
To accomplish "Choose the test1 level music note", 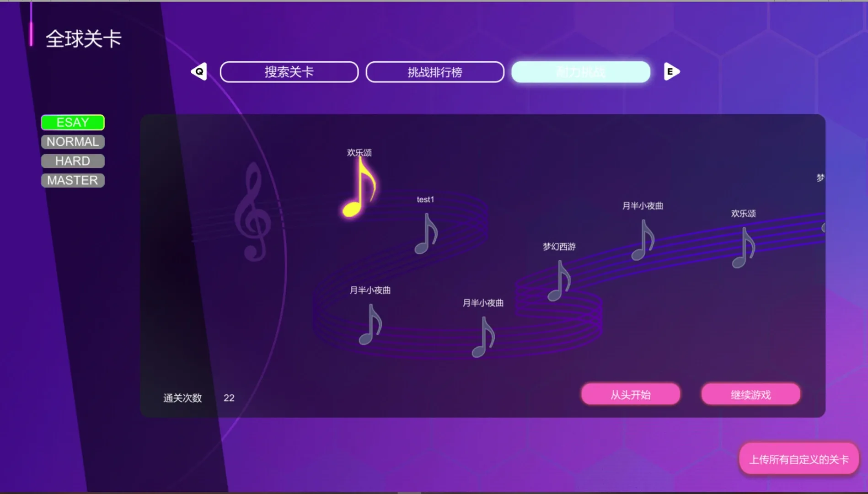I will (426, 234).
